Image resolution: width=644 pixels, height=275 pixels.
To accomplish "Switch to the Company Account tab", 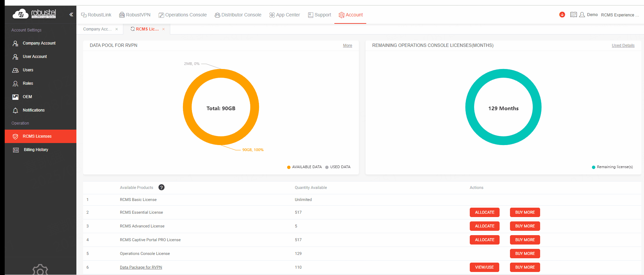I will (97, 29).
